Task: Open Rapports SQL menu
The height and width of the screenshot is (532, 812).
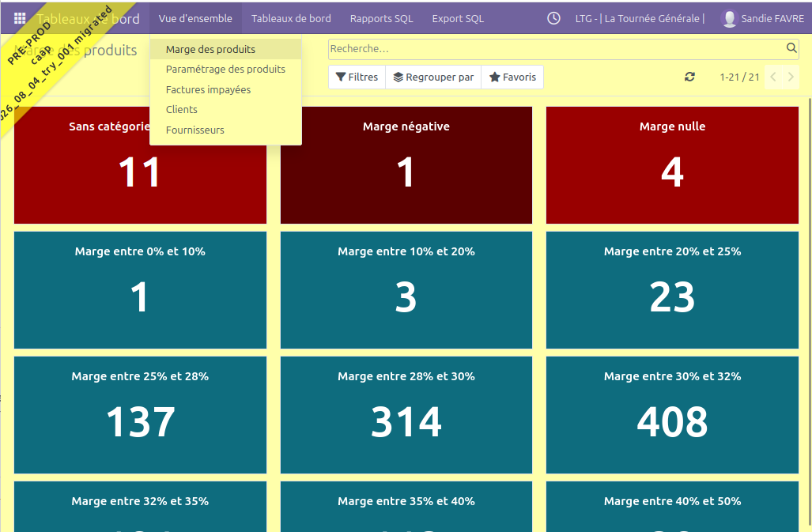Action: [382, 19]
